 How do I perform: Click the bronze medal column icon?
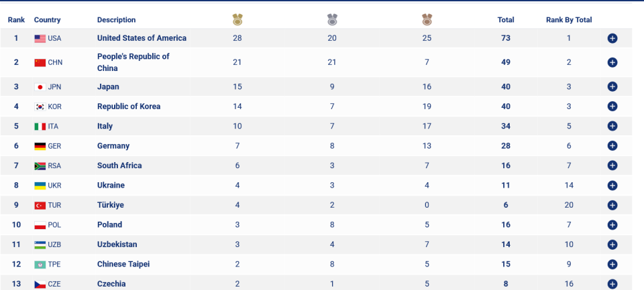click(427, 19)
